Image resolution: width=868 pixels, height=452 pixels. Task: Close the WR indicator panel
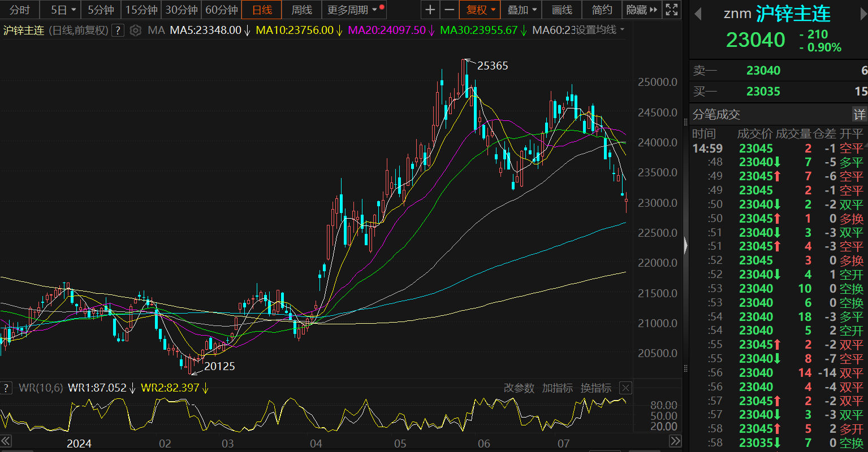point(625,388)
